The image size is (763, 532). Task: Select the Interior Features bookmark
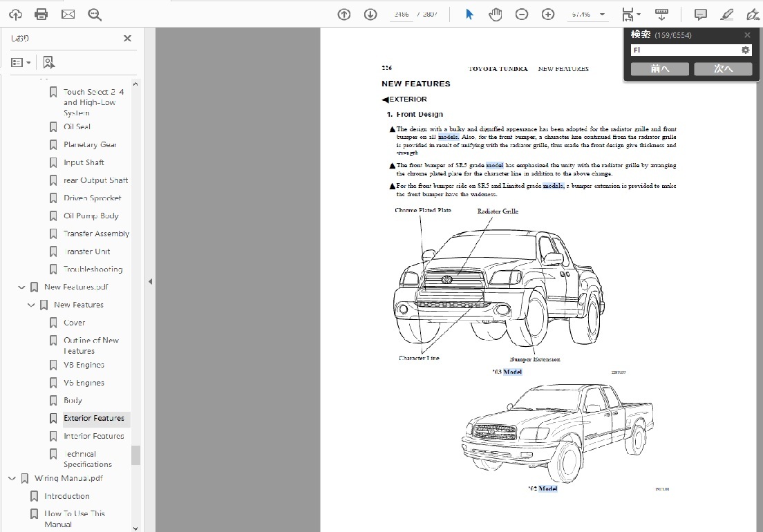94,436
